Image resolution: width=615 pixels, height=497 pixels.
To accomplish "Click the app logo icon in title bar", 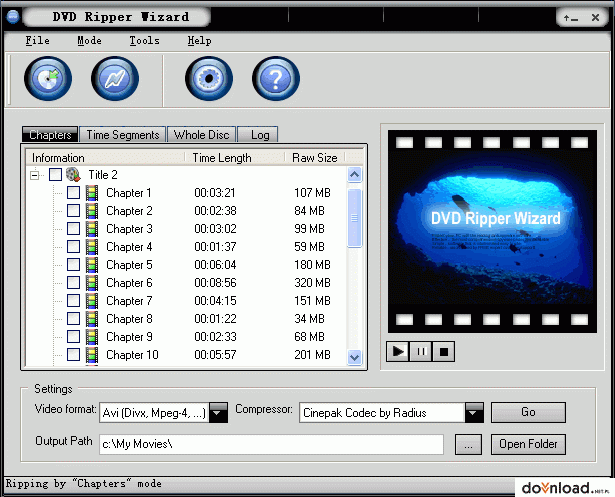I will (x=13, y=17).
